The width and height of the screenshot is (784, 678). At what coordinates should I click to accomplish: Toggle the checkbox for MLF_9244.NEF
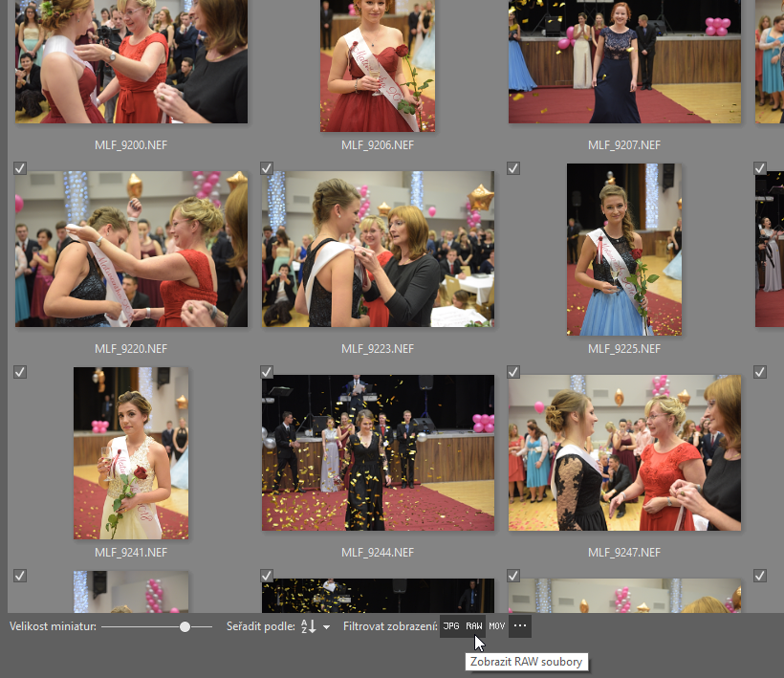point(267,372)
